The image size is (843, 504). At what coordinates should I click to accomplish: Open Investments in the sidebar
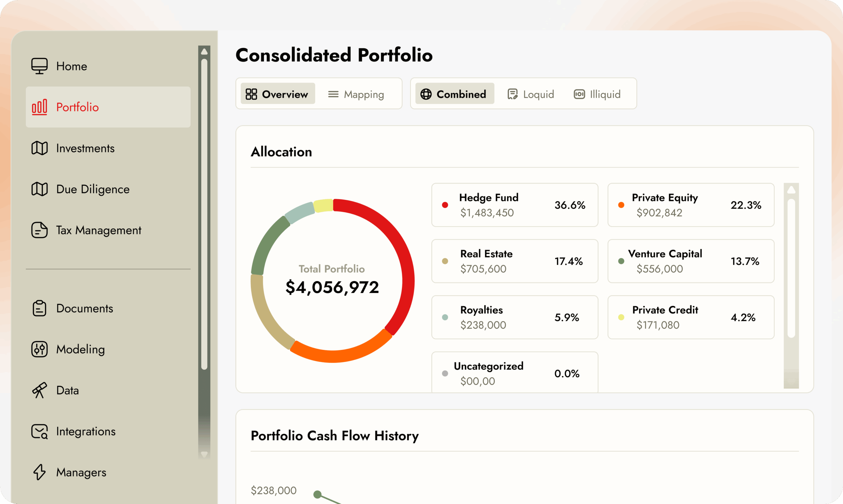pos(108,148)
